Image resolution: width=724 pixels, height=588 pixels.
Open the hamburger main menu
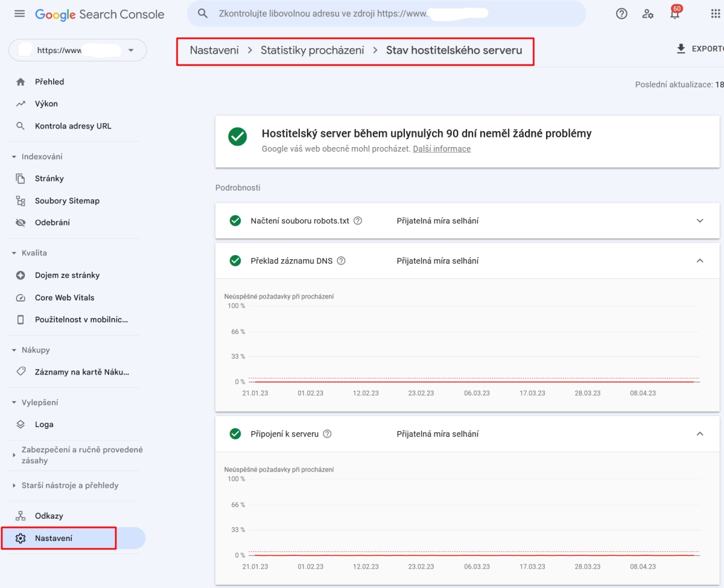[x=19, y=14]
